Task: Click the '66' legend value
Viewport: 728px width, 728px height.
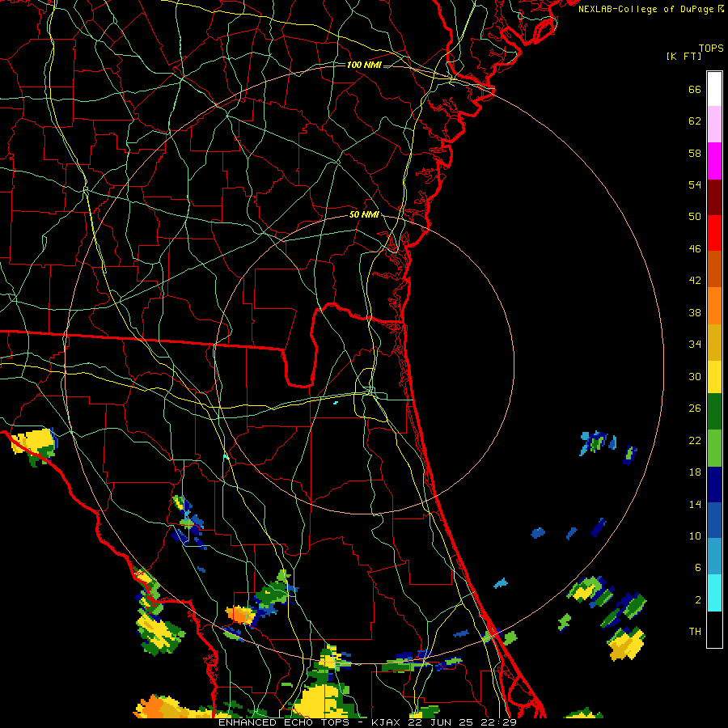Action: pos(695,90)
